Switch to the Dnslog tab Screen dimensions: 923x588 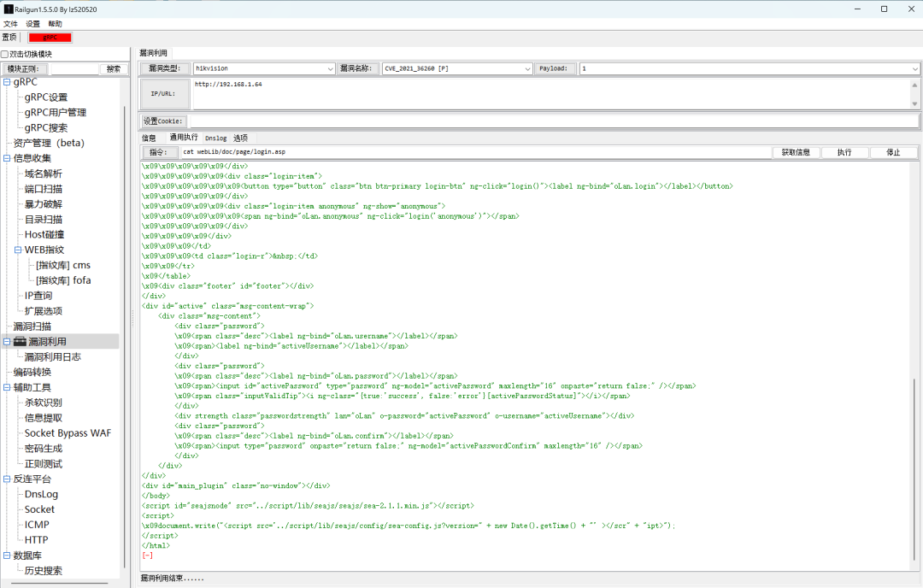216,138
